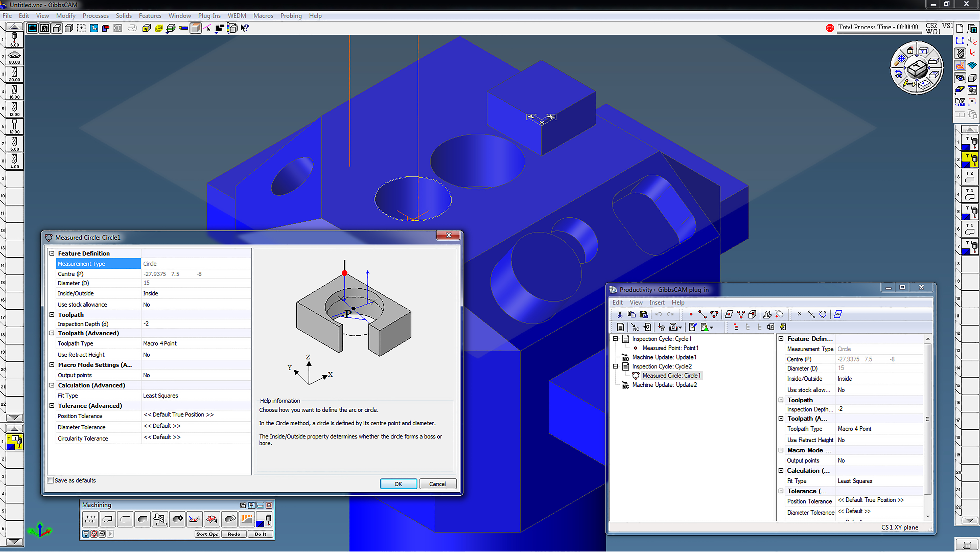Select the probing process icon in Machining palette
980x552 pixels.
(264, 519)
